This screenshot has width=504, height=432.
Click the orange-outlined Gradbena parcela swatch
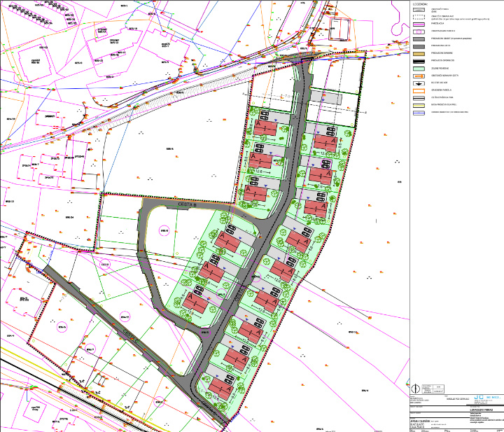[x=419, y=90]
